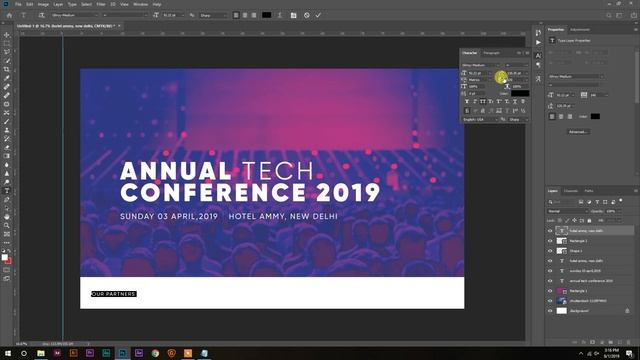Select the Rectangular Marquee tool
The height and width of the screenshot is (360, 640).
tap(7, 44)
